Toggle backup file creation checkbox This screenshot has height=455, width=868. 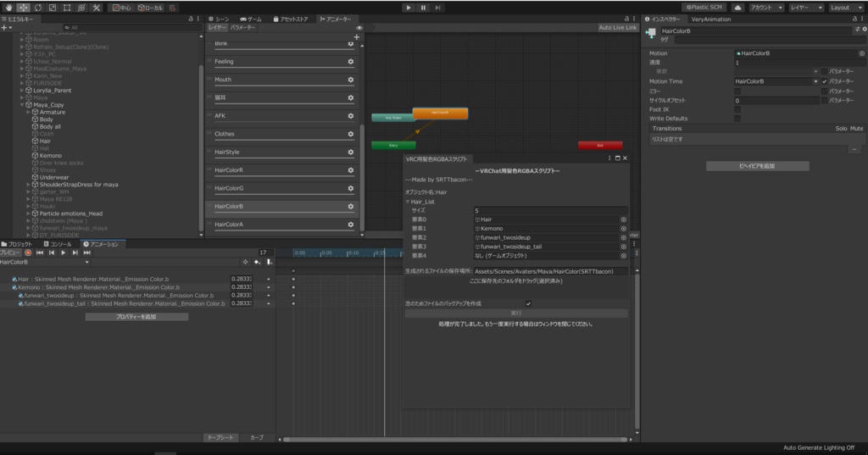pyautogui.click(x=528, y=304)
